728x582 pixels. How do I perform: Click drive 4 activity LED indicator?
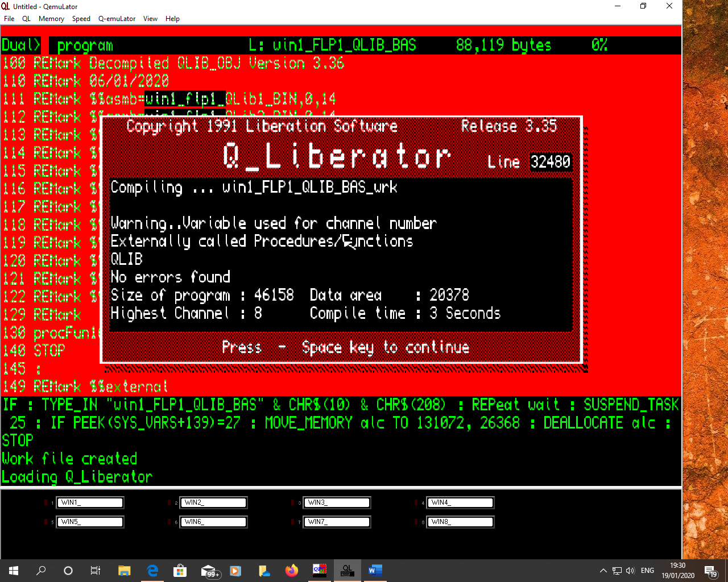tap(416, 502)
